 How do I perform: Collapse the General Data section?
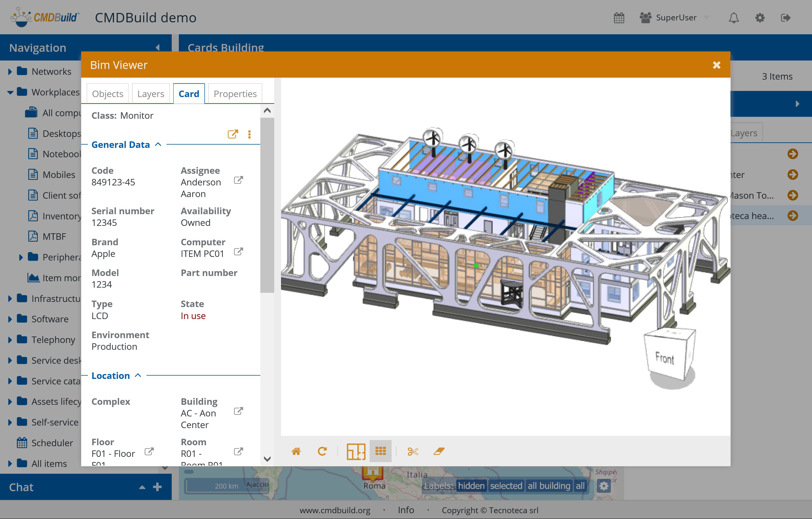click(158, 144)
